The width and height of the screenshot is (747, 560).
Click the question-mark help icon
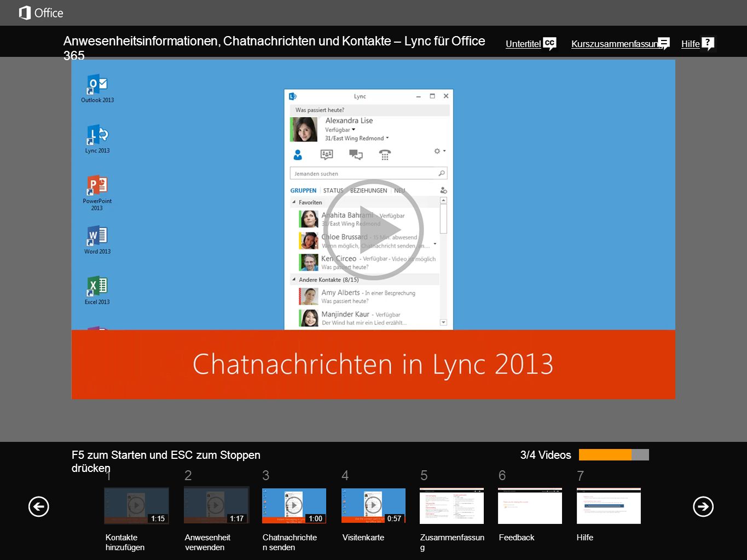click(708, 43)
